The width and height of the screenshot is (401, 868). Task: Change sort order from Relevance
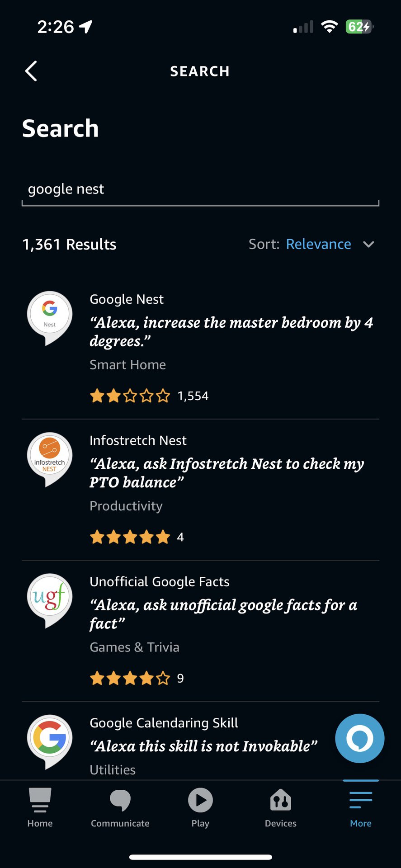coord(318,244)
